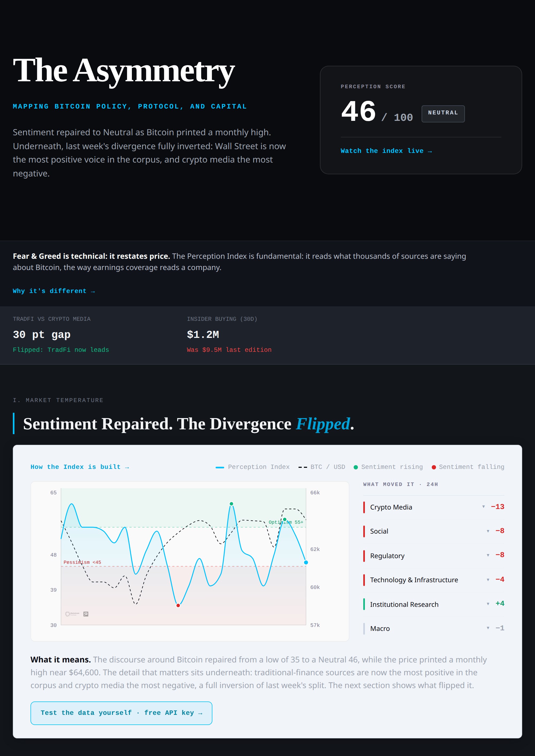This screenshot has height=756, width=535.
Task: Select green marker near 'Optimism 55+' label
Action: click(x=285, y=520)
